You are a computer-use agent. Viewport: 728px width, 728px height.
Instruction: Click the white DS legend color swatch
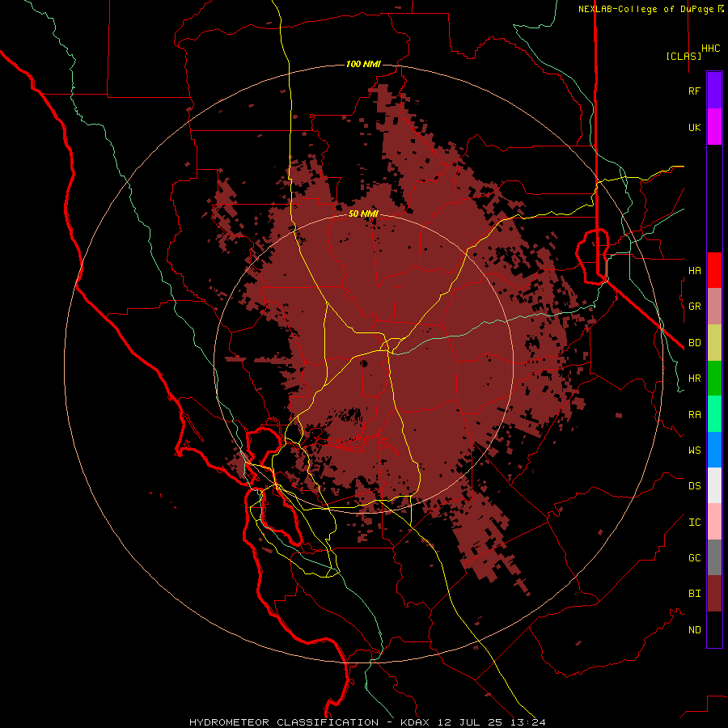click(x=714, y=485)
